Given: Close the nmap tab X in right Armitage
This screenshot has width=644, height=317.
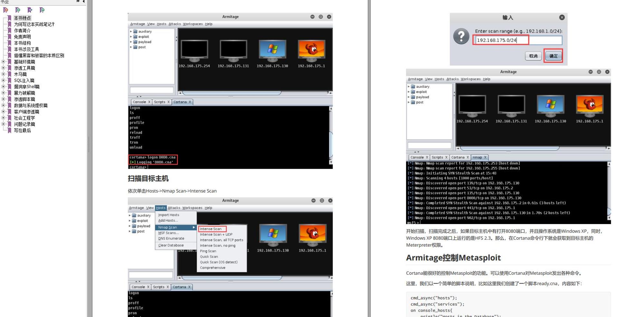Looking at the screenshot, I should pos(485,157).
